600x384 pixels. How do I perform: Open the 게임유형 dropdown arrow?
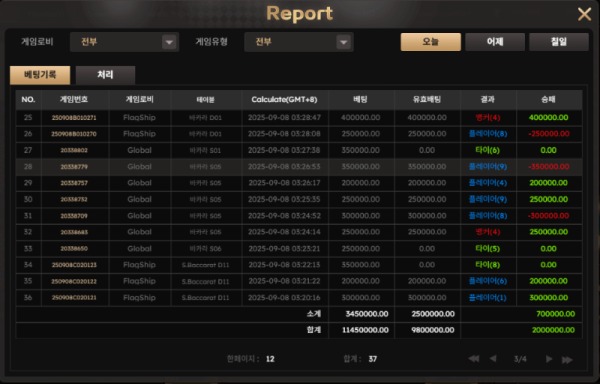coord(343,42)
